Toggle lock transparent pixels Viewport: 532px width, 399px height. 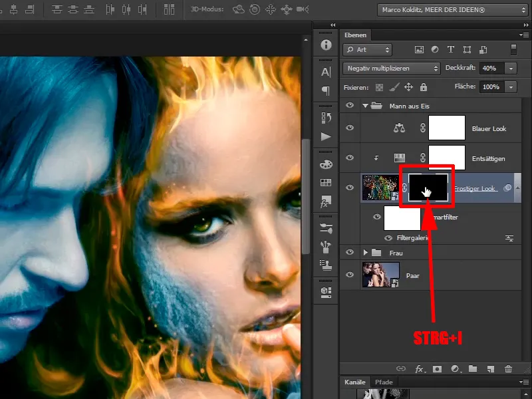(379, 88)
